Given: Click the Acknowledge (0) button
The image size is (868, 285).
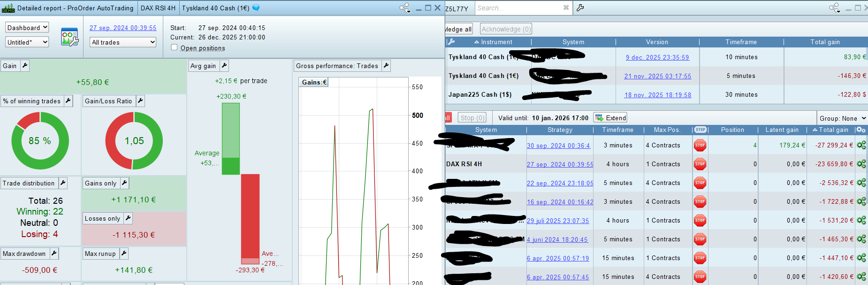Looking at the screenshot, I should (506, 29).
